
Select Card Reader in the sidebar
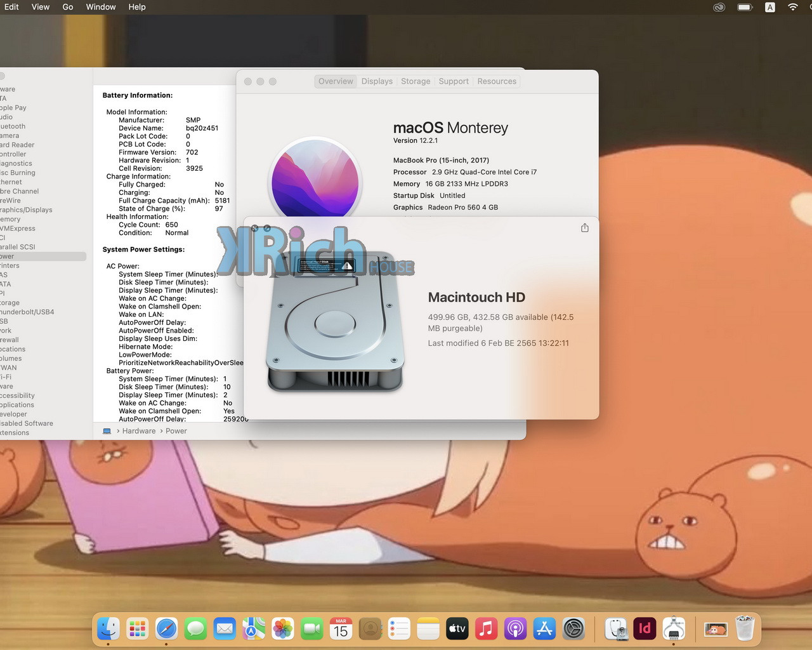17,145
